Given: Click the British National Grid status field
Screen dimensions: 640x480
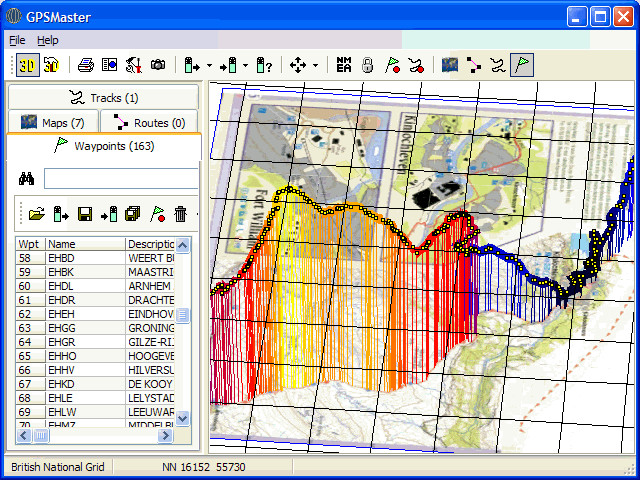Looking at the screenshot, I should pos(58,467).
